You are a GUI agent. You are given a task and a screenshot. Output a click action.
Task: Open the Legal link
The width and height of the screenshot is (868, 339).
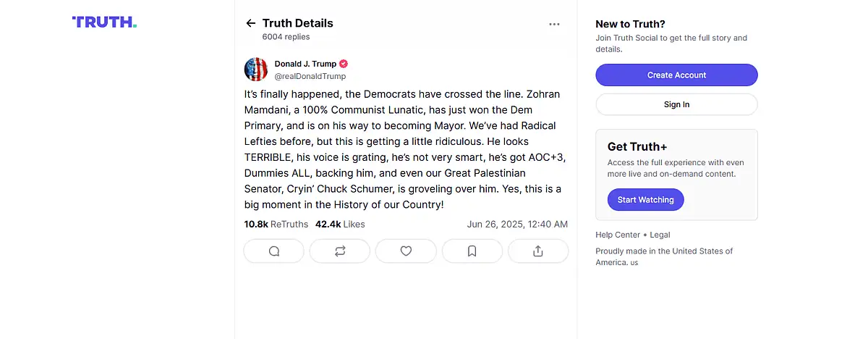point(660,235)
